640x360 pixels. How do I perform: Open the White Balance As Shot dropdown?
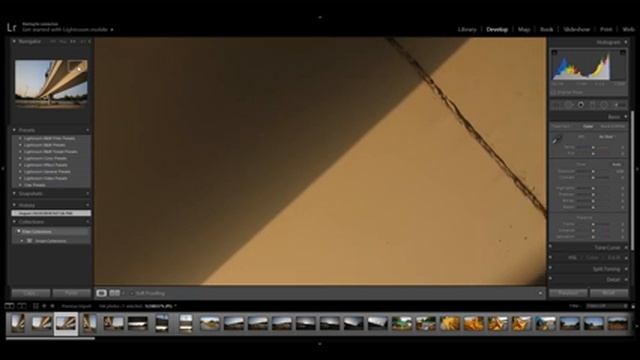607,137
